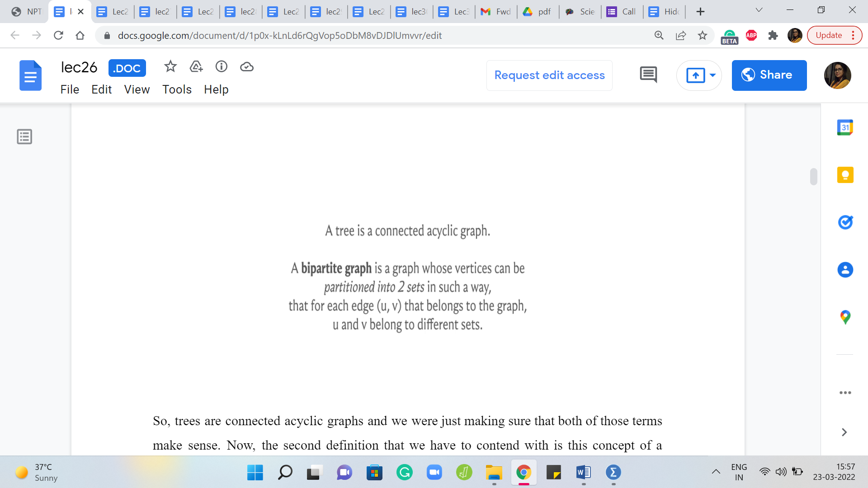The height and width of the screenshot is (488, 868).
Task: Open Google Calendar in side panel
Action: 844,127
